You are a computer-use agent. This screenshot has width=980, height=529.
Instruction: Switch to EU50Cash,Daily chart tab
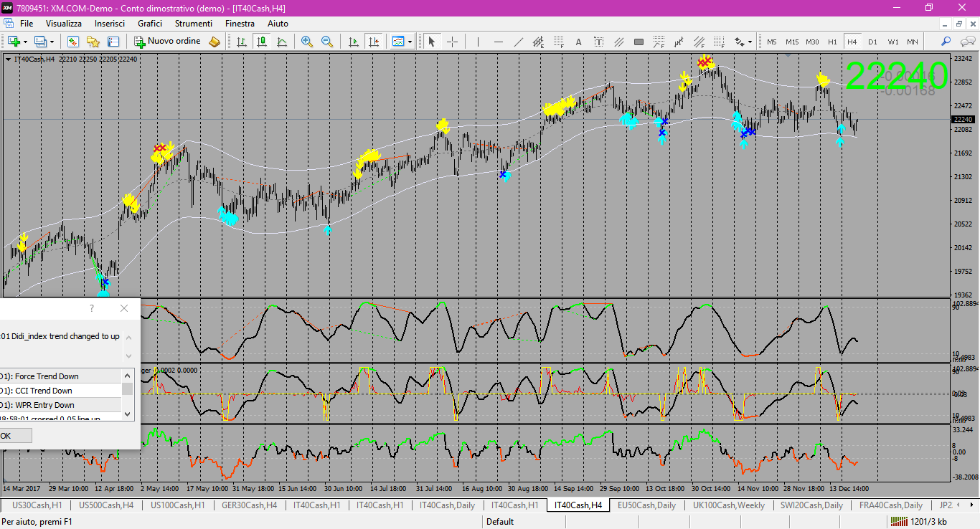646,505
